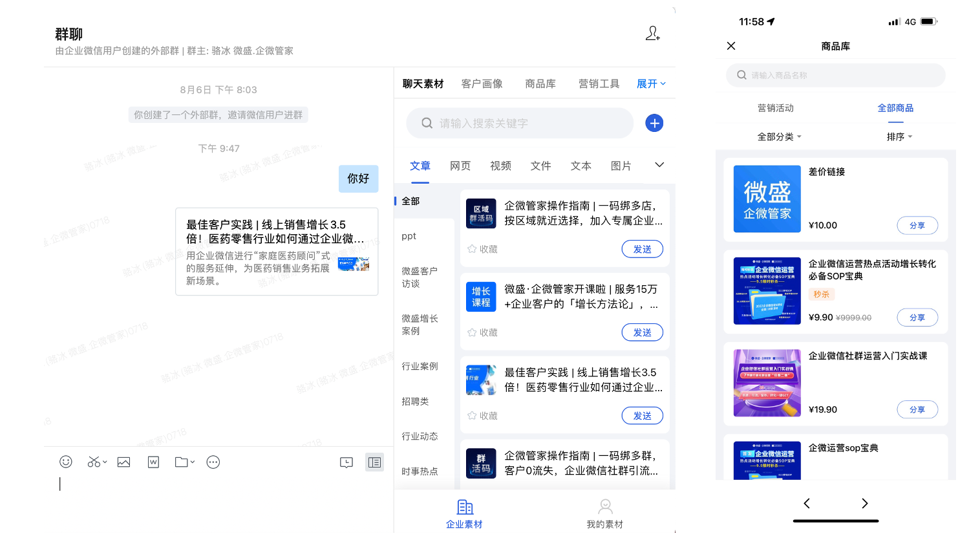
Task: Send the 企微管家开课啦 article
Action: 642,332
